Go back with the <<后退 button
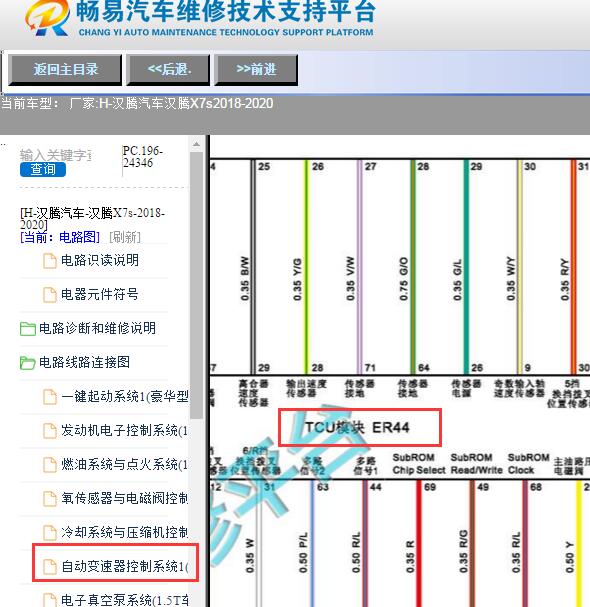Image resolution: width=590 pixels, height=607 pixels. (x=168, y=70)
